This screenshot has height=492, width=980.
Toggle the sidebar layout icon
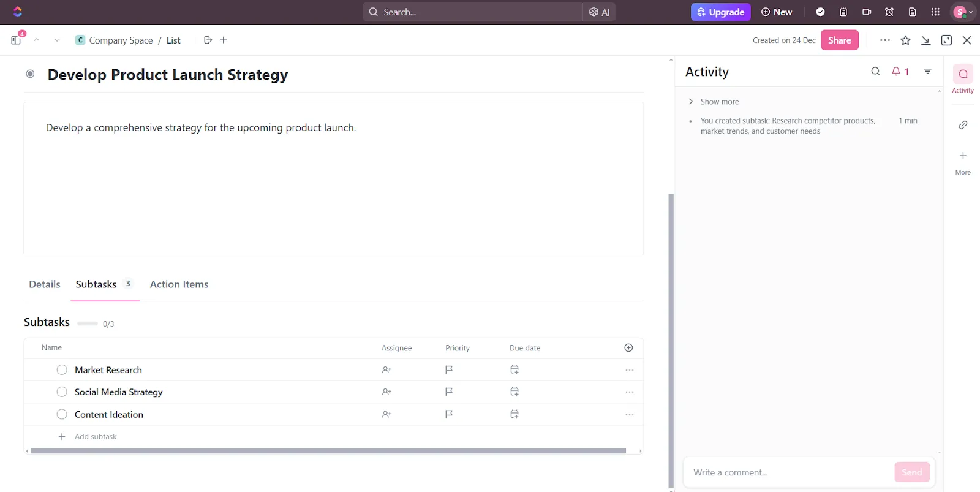16,40
